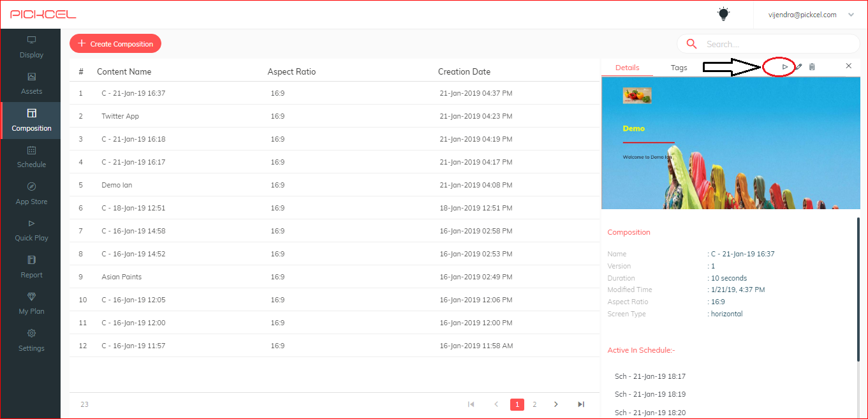Select the Twitter App composition row
The image size is (868, 419).
pyautogui.click(x=334, y=116)
